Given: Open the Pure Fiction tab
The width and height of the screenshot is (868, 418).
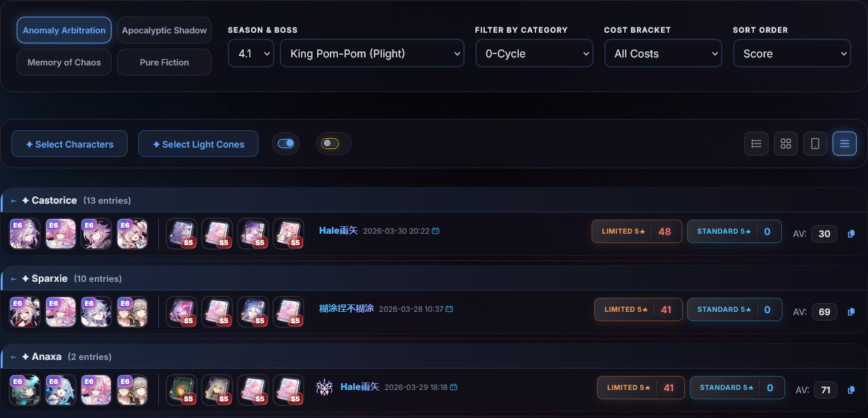Looking at the screenshot, I should pos(164,62).
